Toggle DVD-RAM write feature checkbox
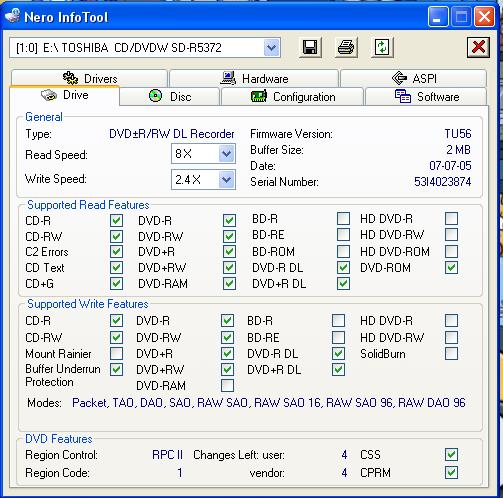The height and width of the screenshot is (498, 503). (x=227, y=385)
